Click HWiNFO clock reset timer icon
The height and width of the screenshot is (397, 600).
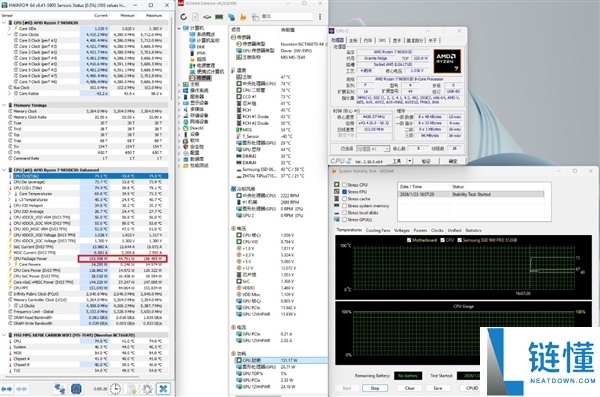(115, 389)
